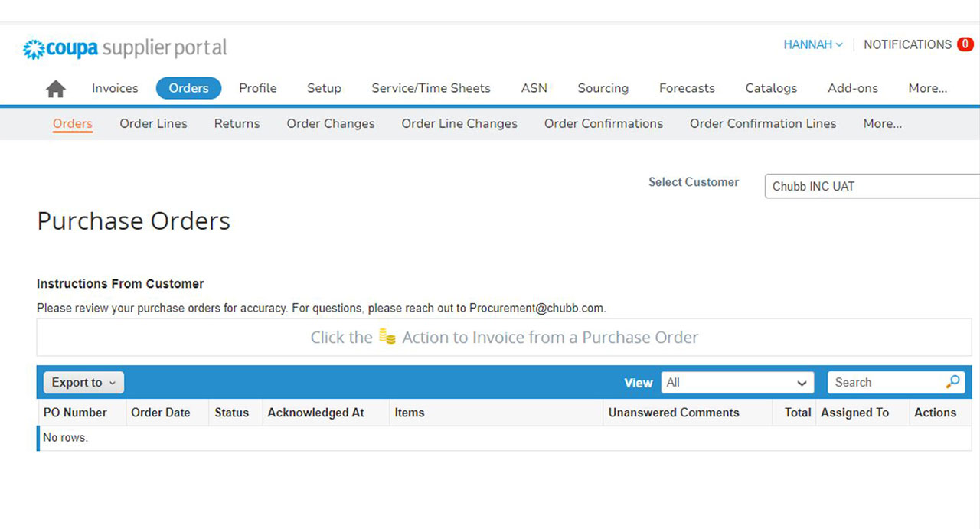Open the notifications count badge
This screenshot has width=980, height=529.
point(965,44)
